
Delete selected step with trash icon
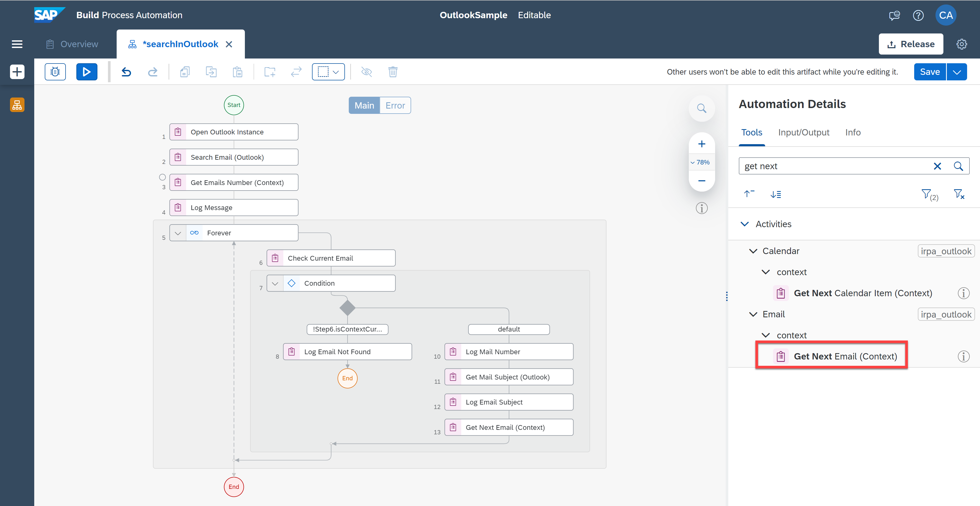(x=393, y=72)
